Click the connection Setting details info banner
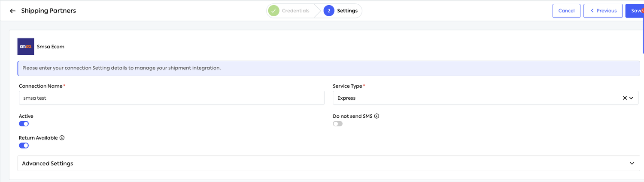Viewport: 644px width, 182px height. 329,68
